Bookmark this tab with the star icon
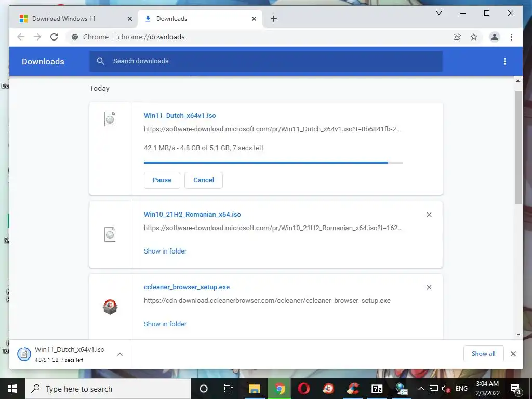532x399 pixels. point(474,37)
